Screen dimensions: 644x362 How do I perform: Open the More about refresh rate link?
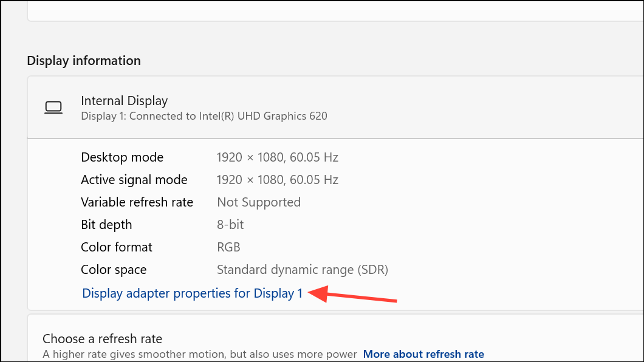coord(423,354)
